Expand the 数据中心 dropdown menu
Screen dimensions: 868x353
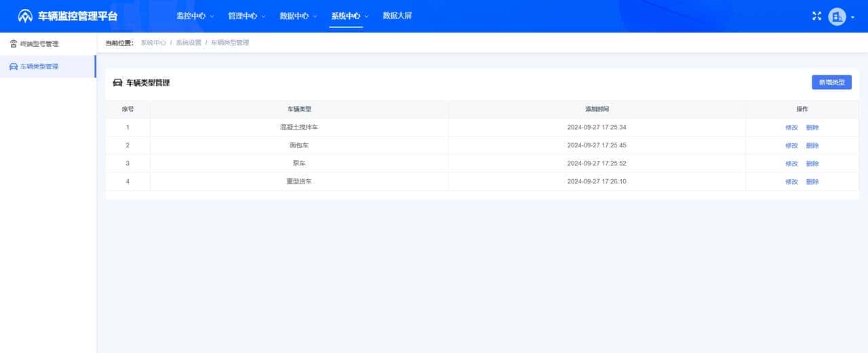point(298,16)
